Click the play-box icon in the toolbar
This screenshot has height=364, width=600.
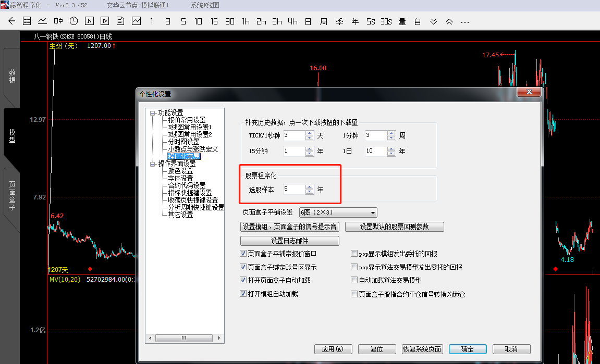pos(105,21)
